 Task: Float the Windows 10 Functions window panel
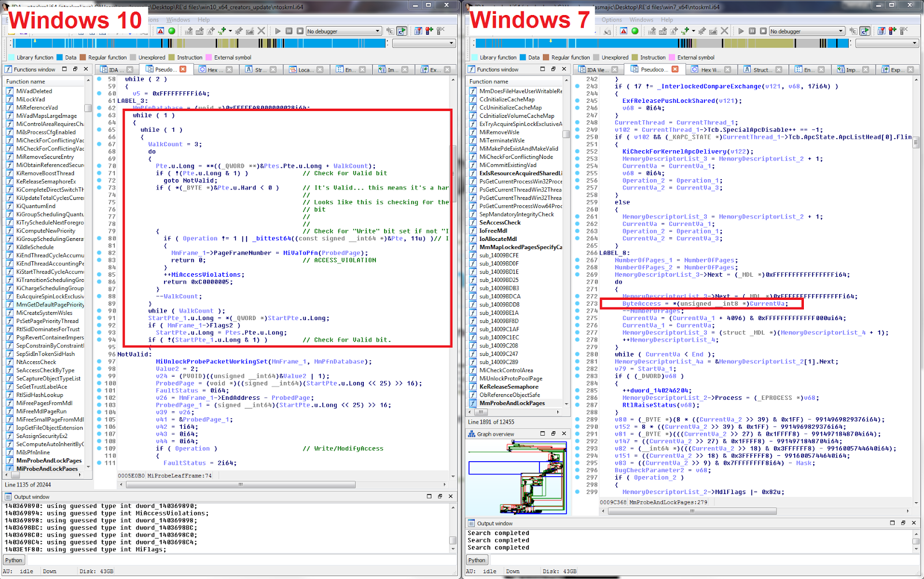click(75, 69)
